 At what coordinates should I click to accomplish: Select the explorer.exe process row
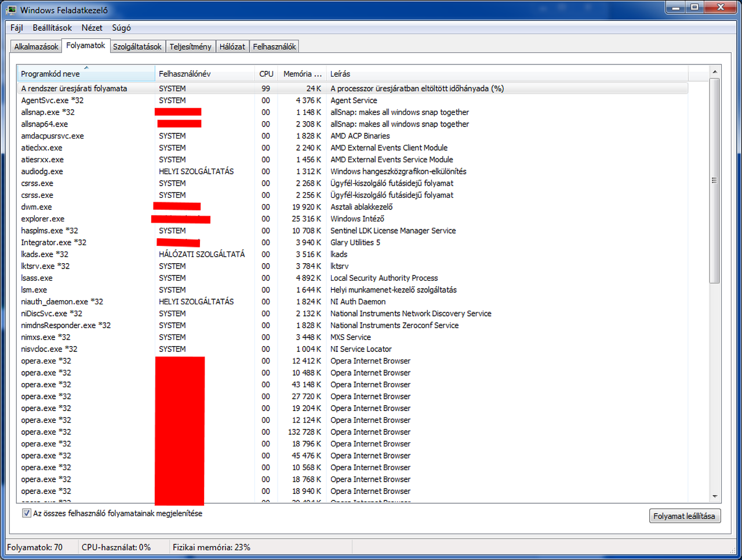[352, 219]
